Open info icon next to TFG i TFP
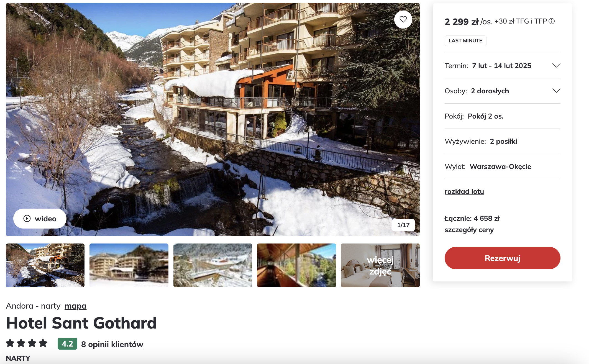Image resolution: width=589 pixels, height=364 pixels. (552, 21)
